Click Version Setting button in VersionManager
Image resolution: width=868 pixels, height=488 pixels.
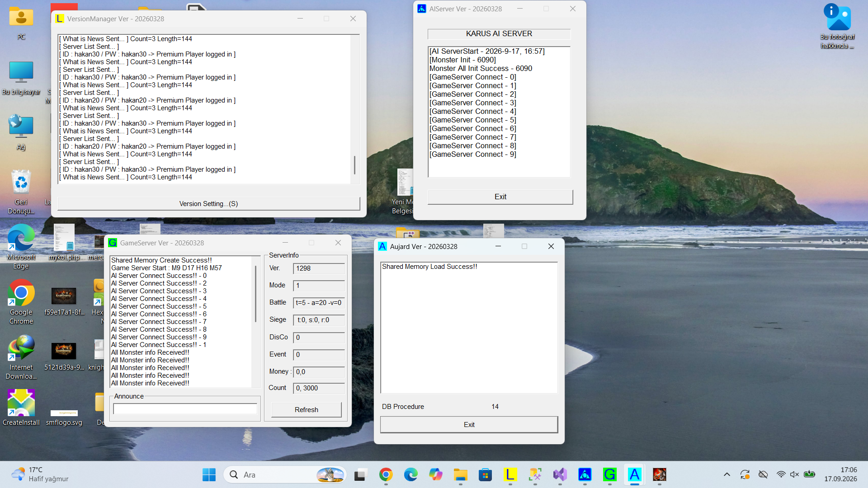[x=208, y=204]
